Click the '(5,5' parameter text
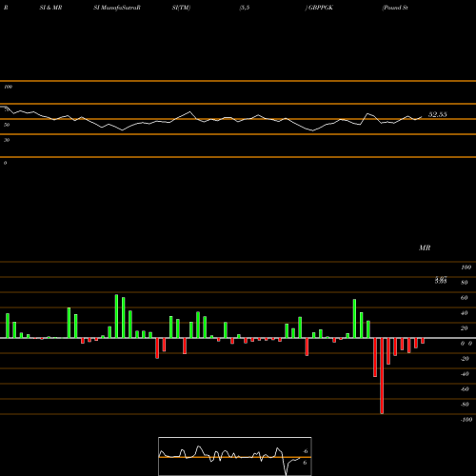Screen dimensions: 476x476 click(x=245, y=8)
